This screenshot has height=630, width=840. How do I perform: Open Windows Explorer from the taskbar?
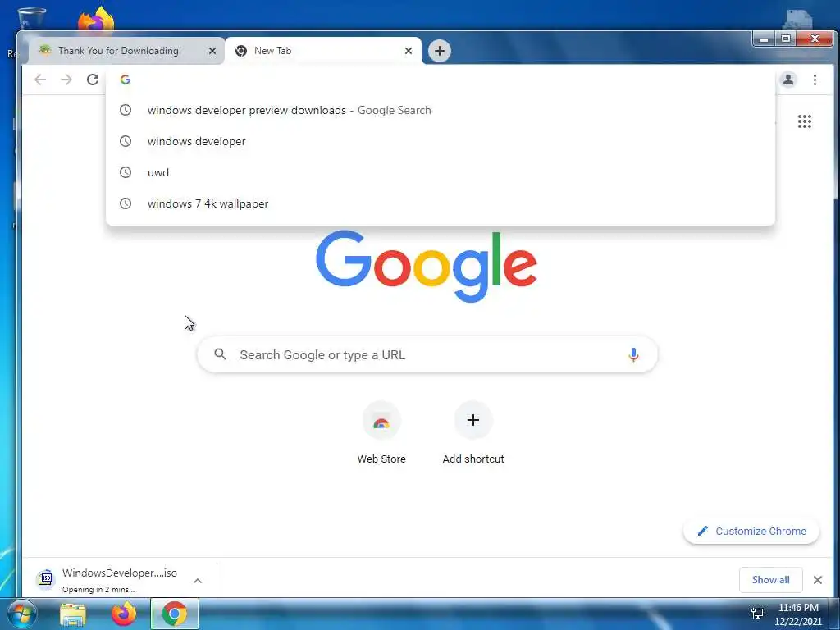(73, 614)
